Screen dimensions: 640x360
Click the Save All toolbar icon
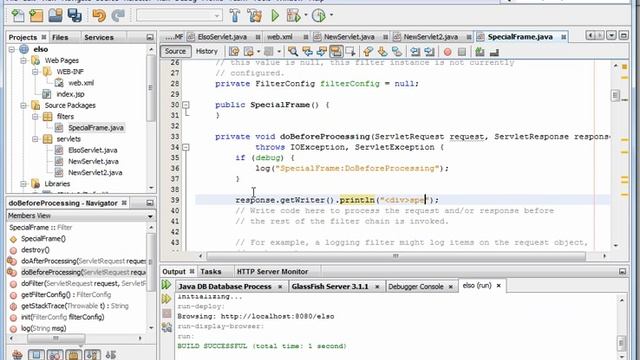pos(75,16)
